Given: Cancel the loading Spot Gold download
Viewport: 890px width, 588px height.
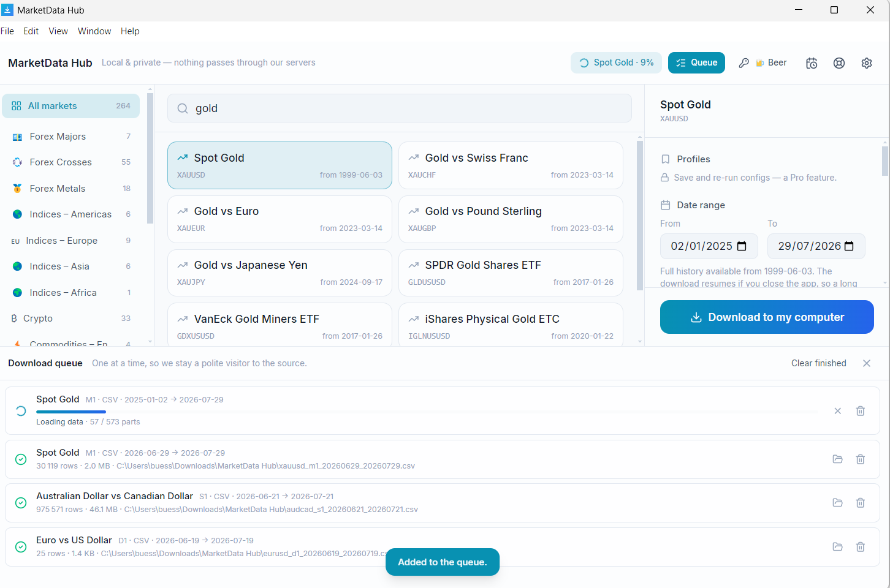Looking at the screenshot, I should [x=837, y=411].
